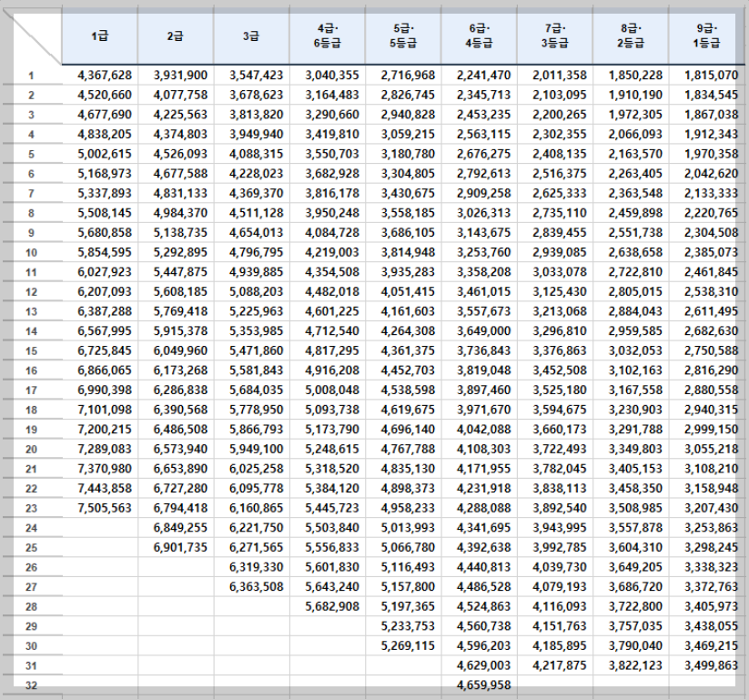Select the 7급·3등급 column header
This screenshot has height=700, width=749.
(554, 36)
